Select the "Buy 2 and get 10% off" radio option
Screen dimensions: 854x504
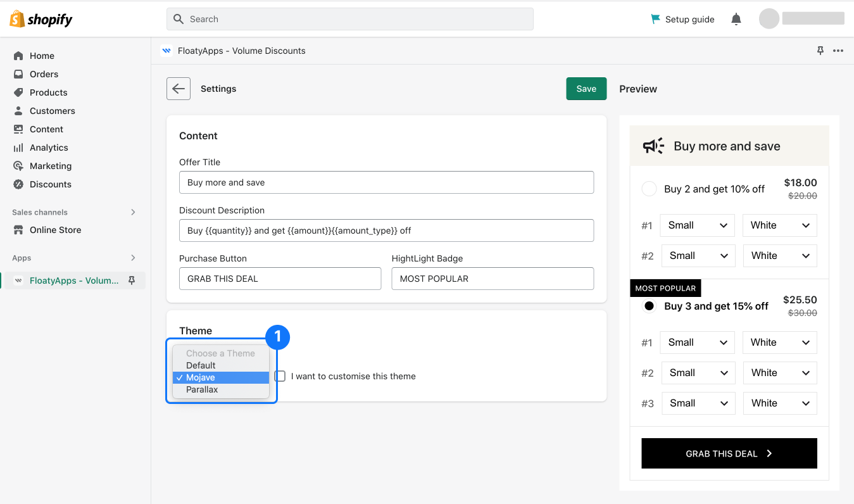click(x=649, y=189)
